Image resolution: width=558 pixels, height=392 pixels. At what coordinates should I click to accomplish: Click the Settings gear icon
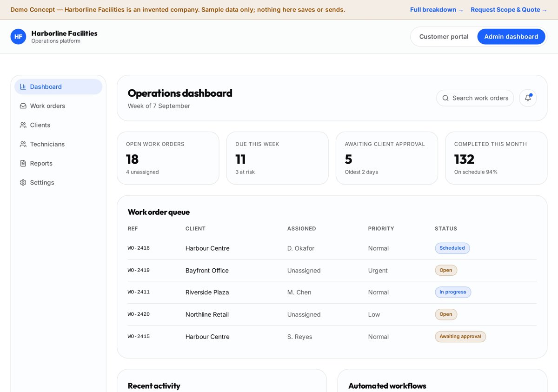(x=23, y=182)
